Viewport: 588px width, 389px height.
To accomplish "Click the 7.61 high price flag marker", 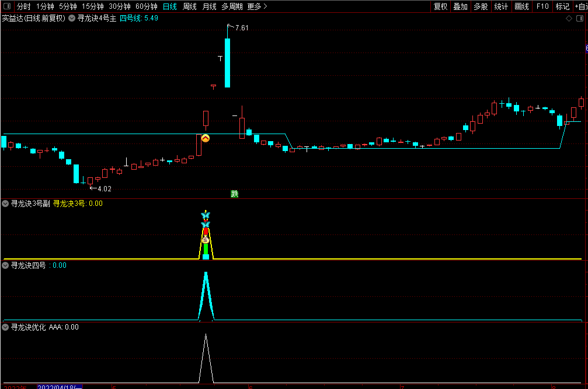I will (x=237, y=28).
